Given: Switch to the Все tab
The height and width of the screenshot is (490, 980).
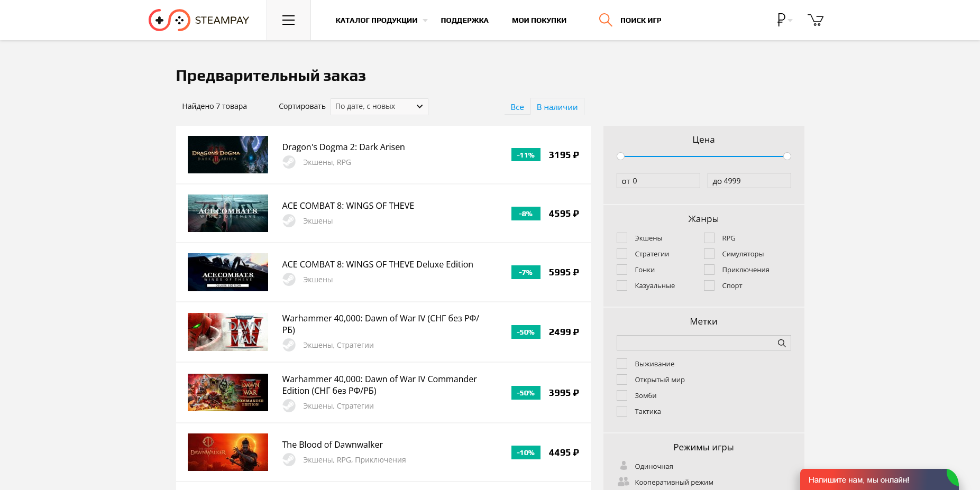Looking at the screenshot, I should [517, 107].
